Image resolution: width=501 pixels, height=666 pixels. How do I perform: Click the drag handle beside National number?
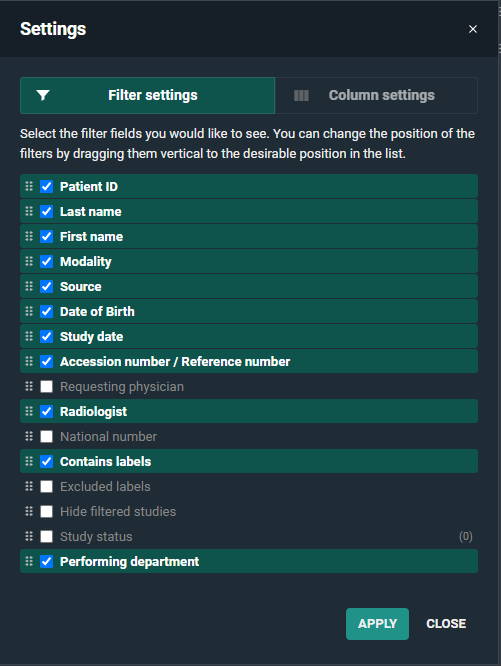click(29, 436)
